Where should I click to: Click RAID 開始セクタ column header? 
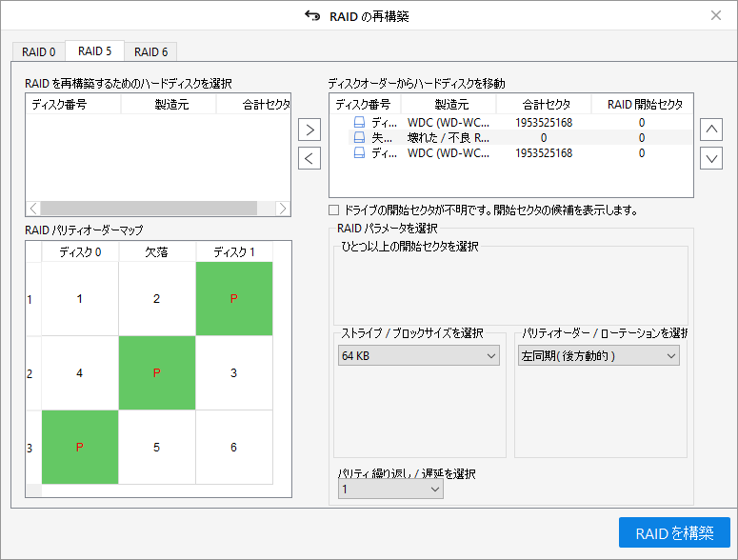[x=642, y=105]
